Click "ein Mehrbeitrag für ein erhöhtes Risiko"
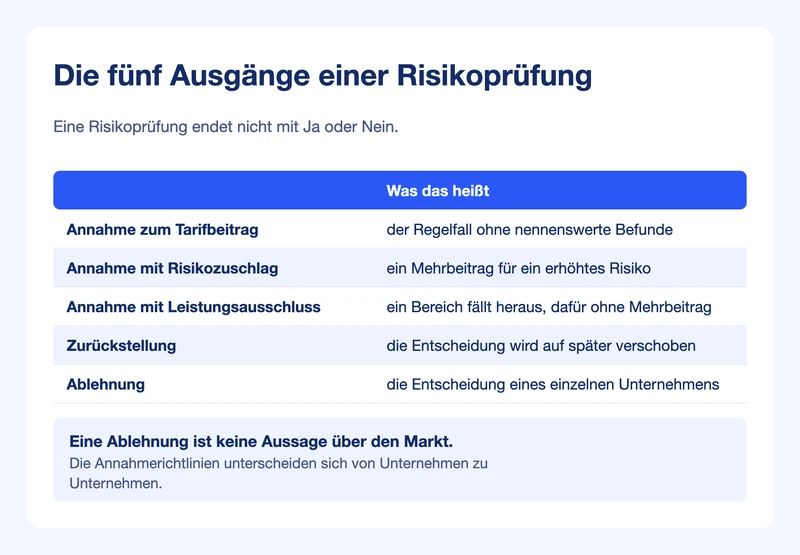The image size is (800, 555). 518,268
